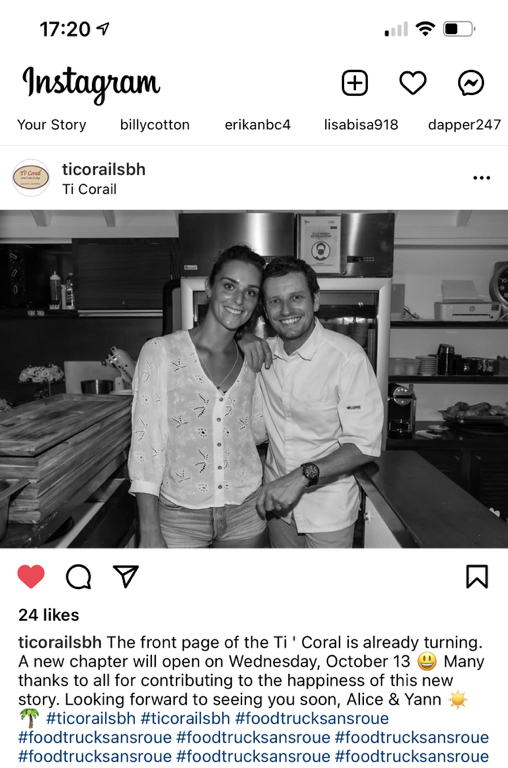View the 24 likes list
The image size is (508, 768).
(x=48, y=615)
